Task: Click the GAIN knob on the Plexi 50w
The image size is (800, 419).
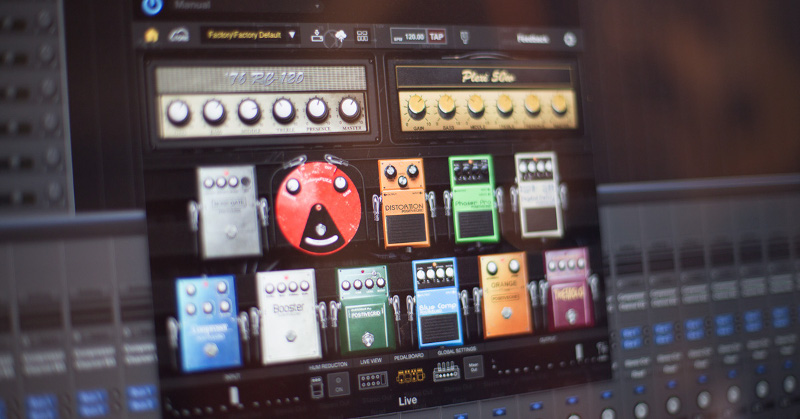Action: coord(417,106)
